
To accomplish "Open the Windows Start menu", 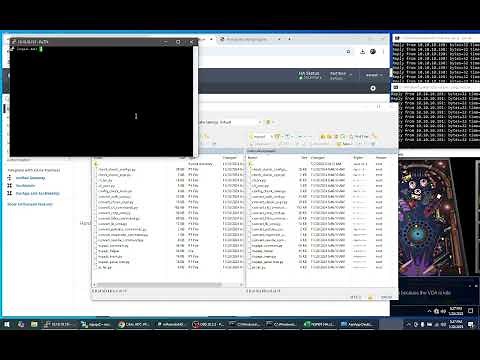I will pyautogui.click(x=7, y=324).
